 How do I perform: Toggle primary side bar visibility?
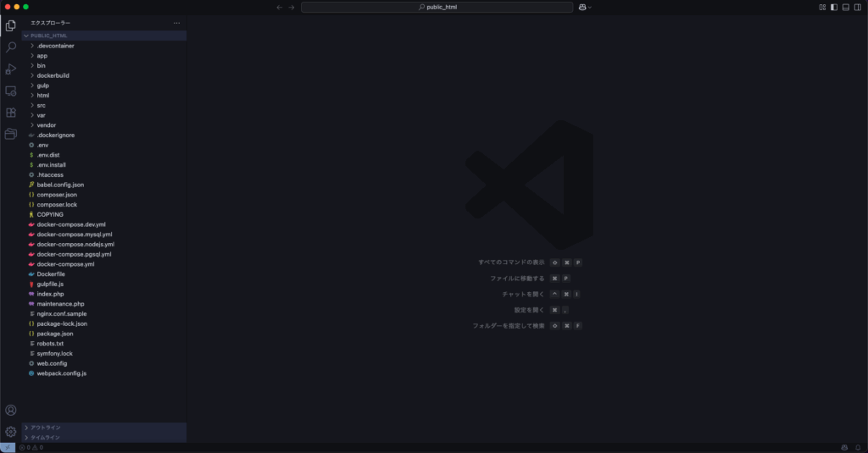(834, 7)
